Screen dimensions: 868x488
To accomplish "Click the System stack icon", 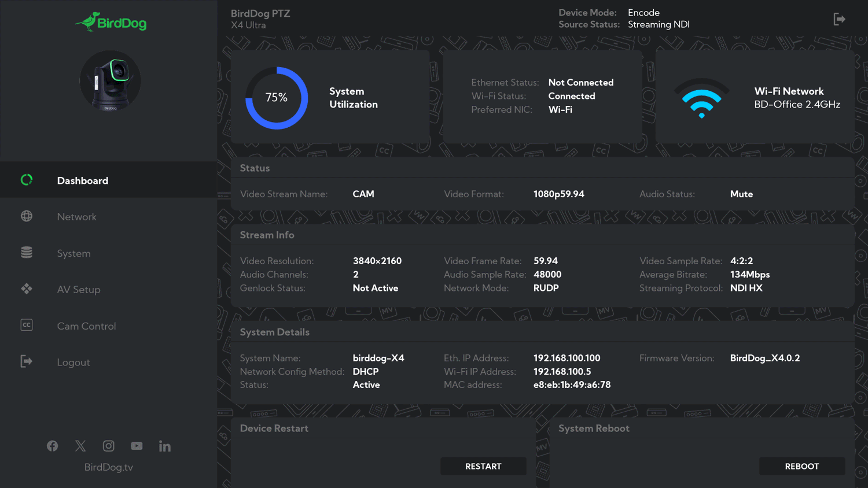I will point(27,253).
